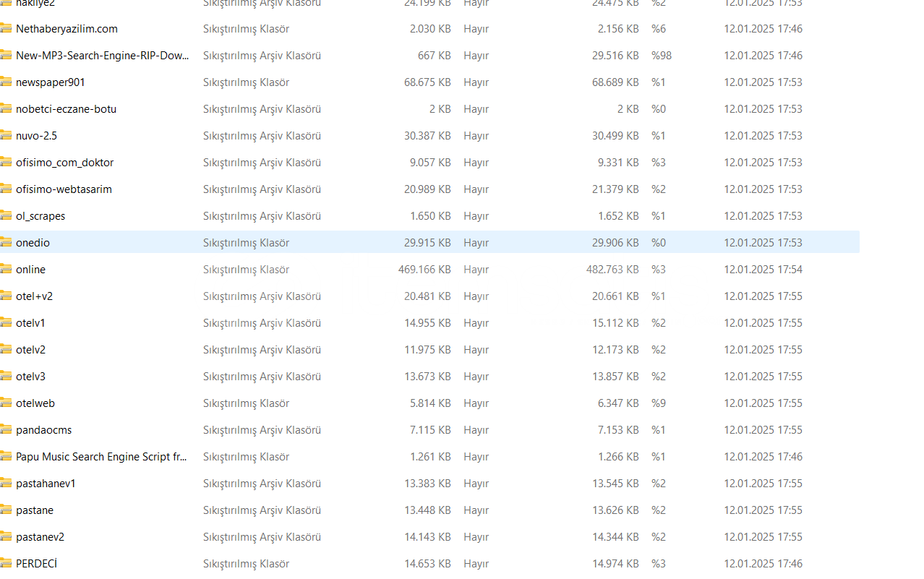Click the 667 KB compressed size
Viewport: 924px width, 579px height.
point(434,56)
